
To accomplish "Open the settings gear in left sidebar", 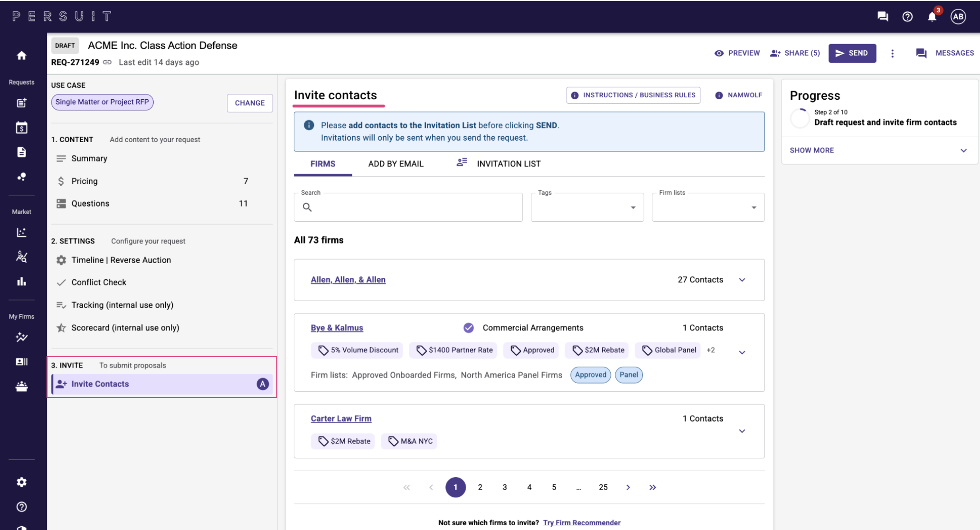I will point(21,482).
